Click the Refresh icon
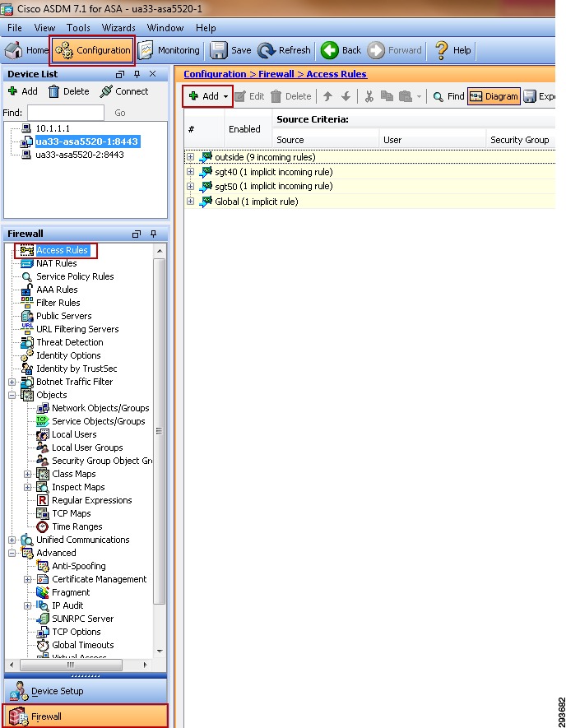This screenshot has width=566, height=728. 267,50
